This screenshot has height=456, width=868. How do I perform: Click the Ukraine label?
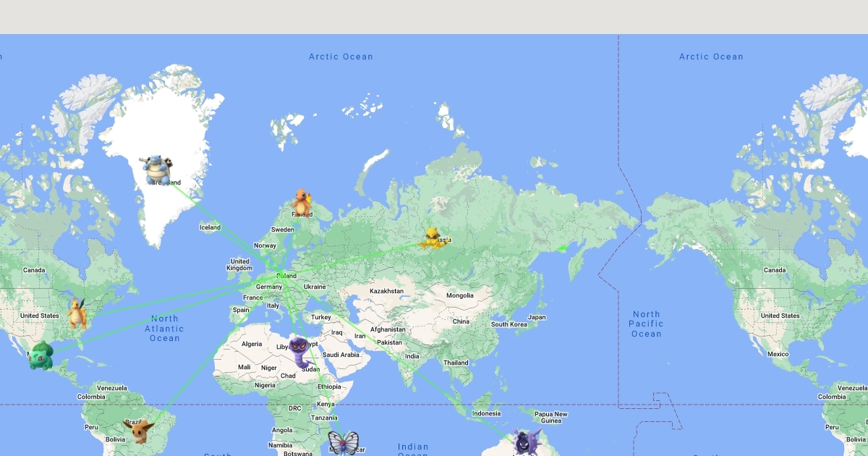pos(315,287)
